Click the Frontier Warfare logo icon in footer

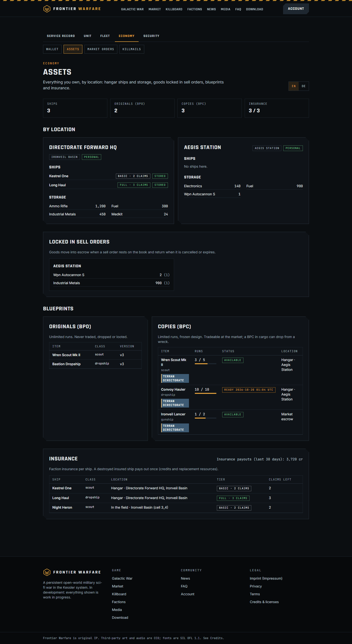point(47,572)
